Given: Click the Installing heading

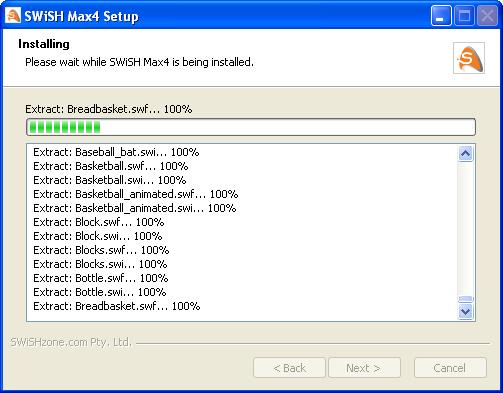Looking at the screenshot, I should pyautogui.click(x=44, y=44).
